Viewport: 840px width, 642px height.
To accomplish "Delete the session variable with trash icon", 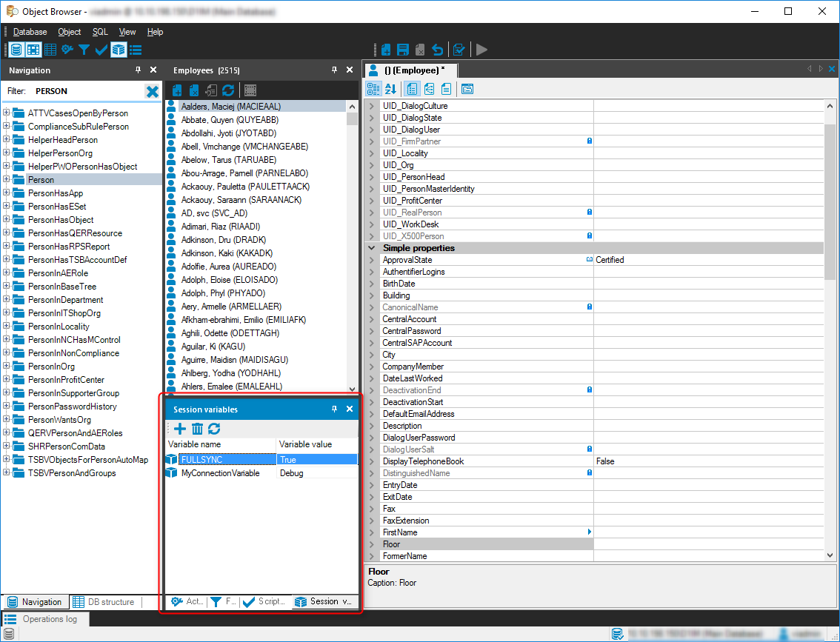I will tap(197, 428).
